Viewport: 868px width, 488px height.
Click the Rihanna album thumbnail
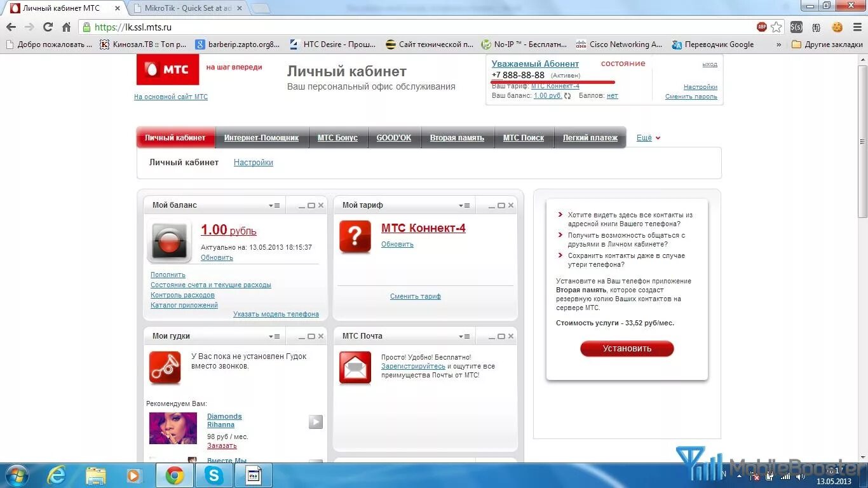[173, 428]
